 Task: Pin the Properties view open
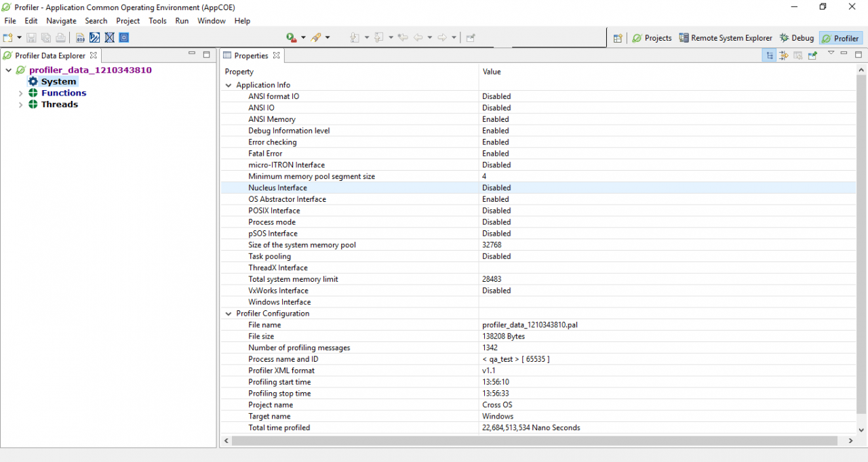coord(812,55)
